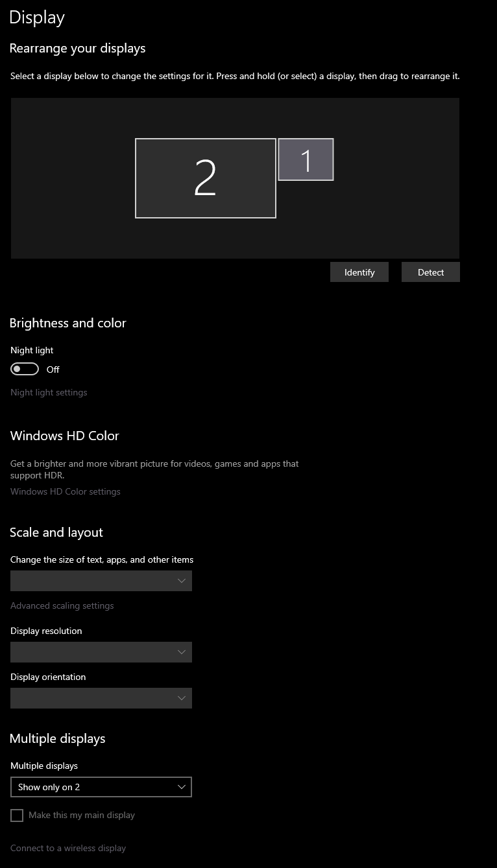
Task: Select display 2 in the arrangement area
Action: point(206,178)
